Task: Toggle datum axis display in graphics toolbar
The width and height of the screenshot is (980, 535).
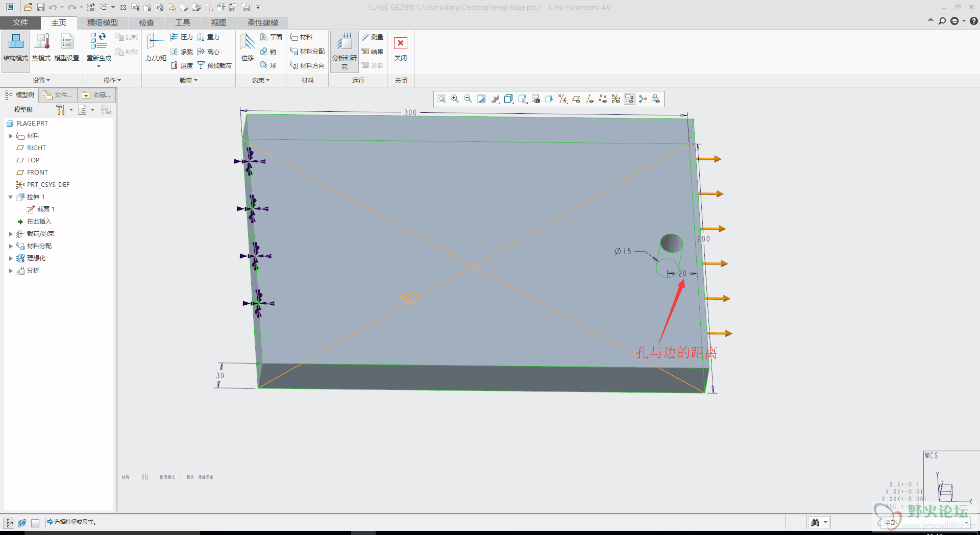Action: tap(590, 99)
